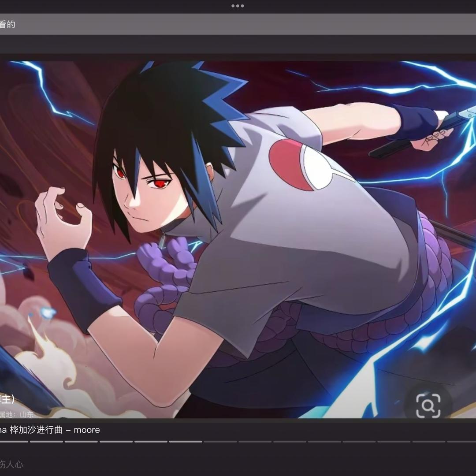Viewport: 476px width, 476px height.
Task: Pick the fourth slide progress segment
Action: click(116, 441)
